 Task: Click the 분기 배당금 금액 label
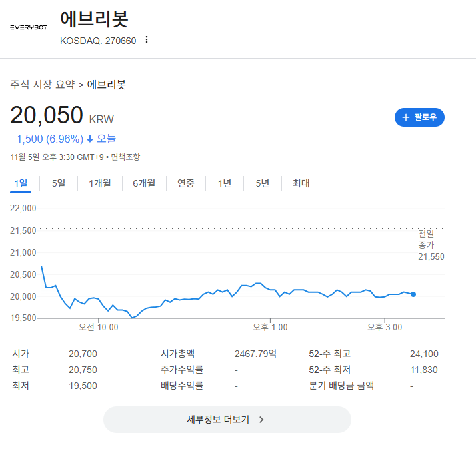click(341, 386)
